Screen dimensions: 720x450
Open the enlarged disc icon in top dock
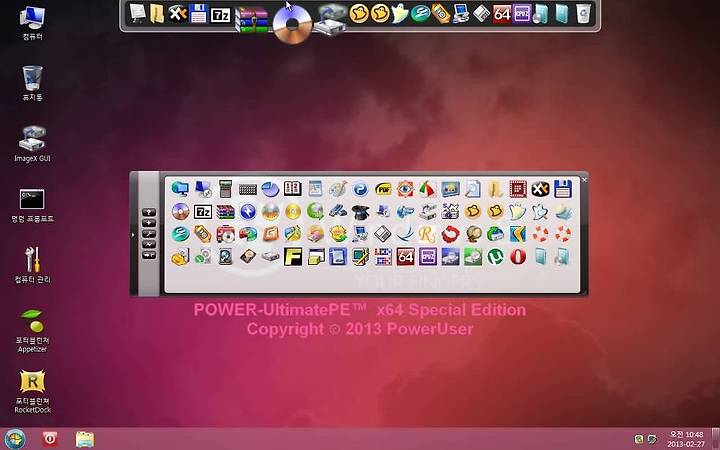click(292, 24)
